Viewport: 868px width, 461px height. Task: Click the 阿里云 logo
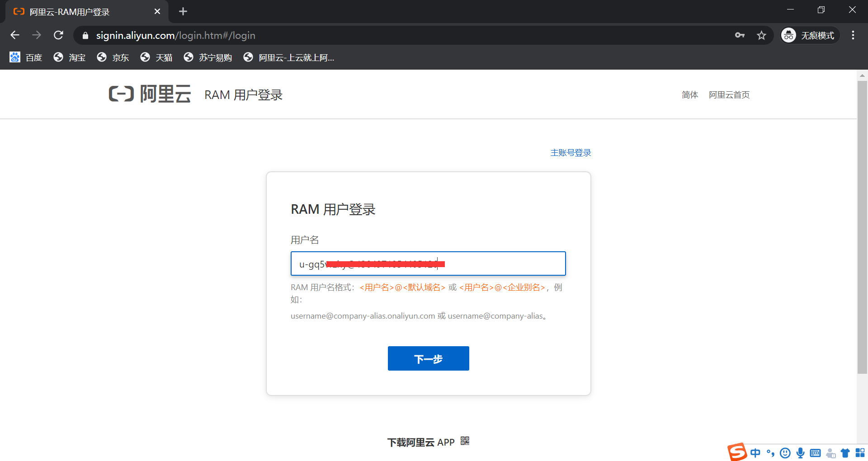tap(150, 94)
